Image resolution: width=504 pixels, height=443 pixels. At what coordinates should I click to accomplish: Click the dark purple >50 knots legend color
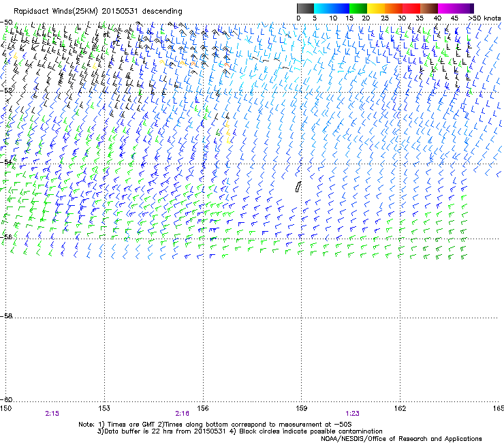tap(472, 8)
